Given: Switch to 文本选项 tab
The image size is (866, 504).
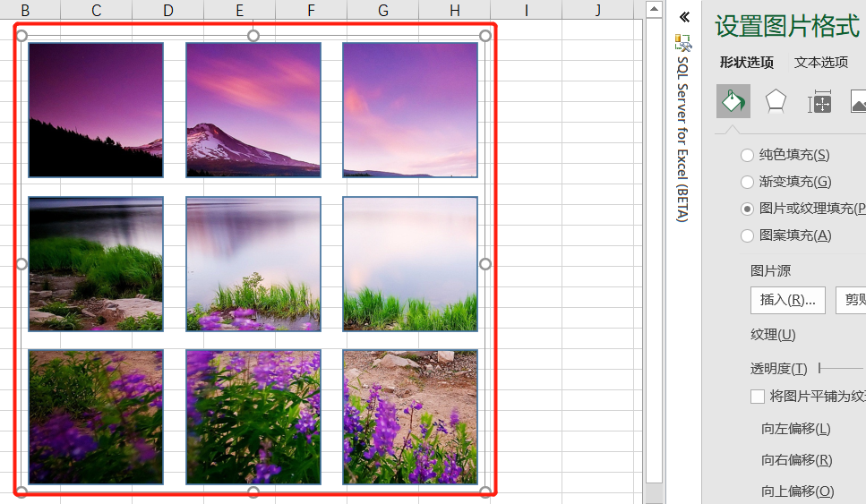Looking at the screenshot, I should tap(820, 63).
